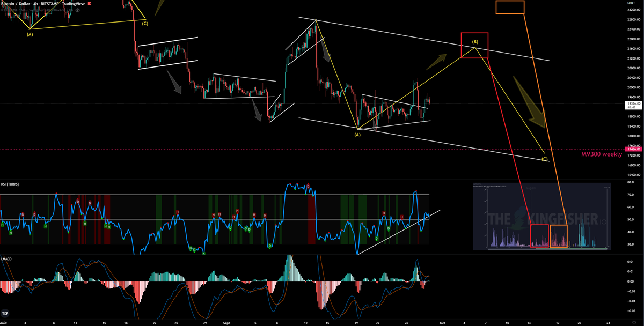Open the USD currency dropdown on price axis
The width and height of the screenshot is (644, 326).
[x=632, y=3]
